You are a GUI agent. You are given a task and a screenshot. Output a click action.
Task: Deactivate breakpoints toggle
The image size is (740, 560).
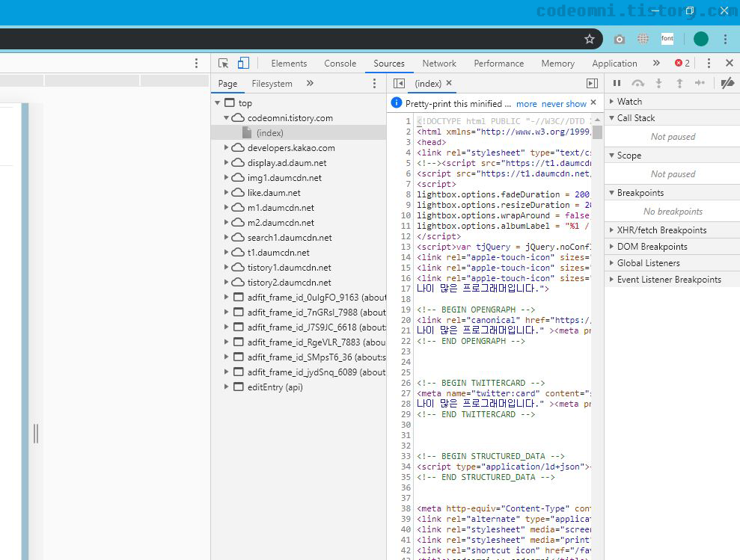pos(727,83)
